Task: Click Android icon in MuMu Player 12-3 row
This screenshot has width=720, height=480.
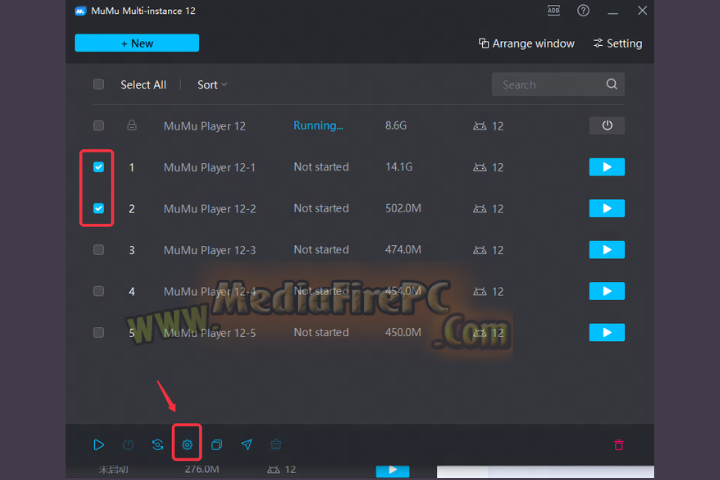Action: coord(479,250)
